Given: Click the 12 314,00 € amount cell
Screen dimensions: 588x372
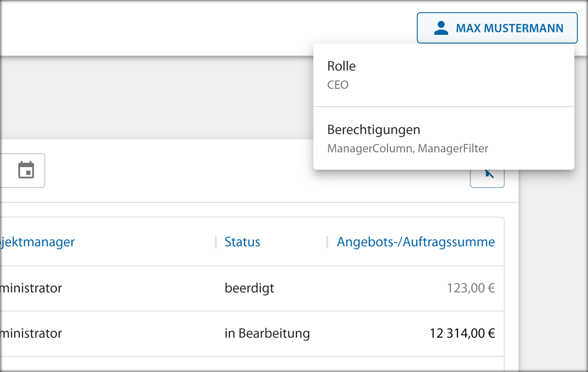Looking at the screenshot, I should tap(462, 333).
